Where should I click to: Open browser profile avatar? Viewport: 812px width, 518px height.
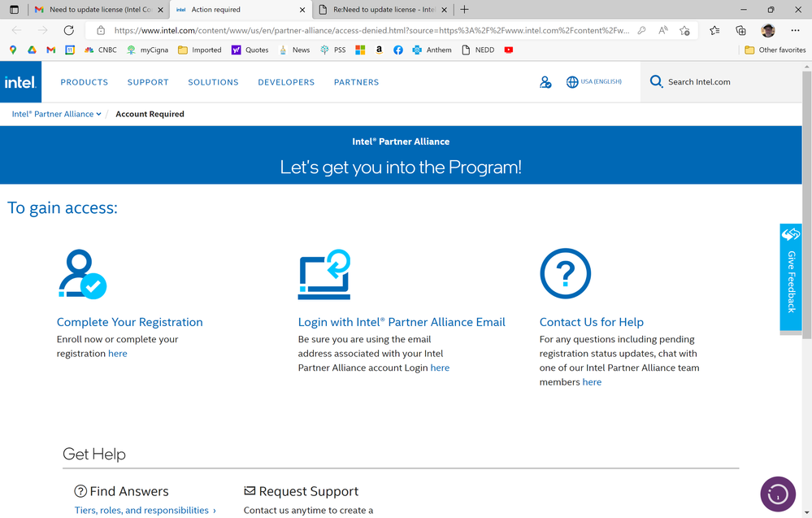[x=768, y=31]
